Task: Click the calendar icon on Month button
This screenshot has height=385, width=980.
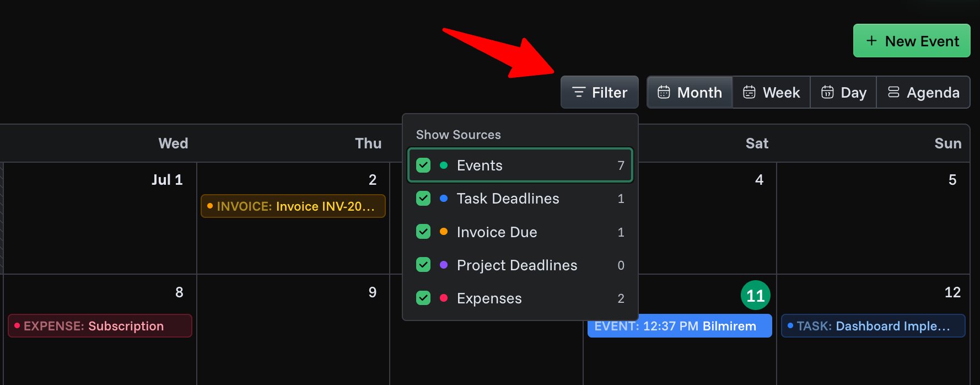Action: click(x=664, y=92)
